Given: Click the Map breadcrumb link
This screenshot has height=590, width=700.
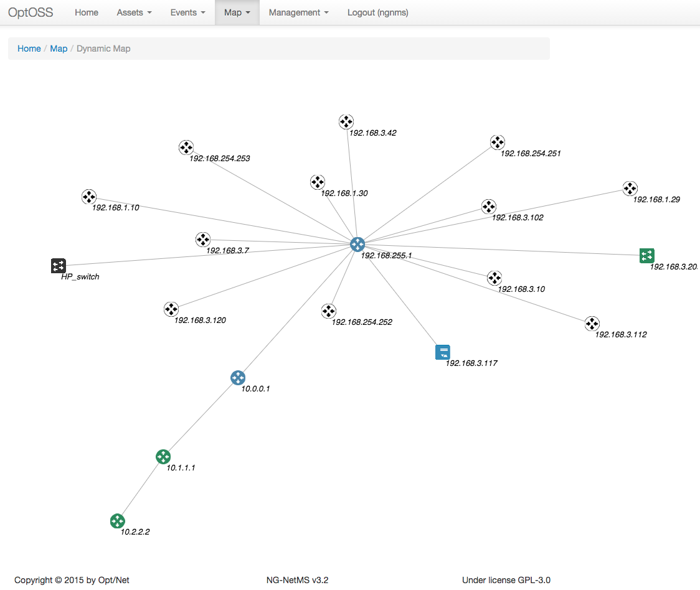Looking at the screenshot, I should (x=59, y=49).
